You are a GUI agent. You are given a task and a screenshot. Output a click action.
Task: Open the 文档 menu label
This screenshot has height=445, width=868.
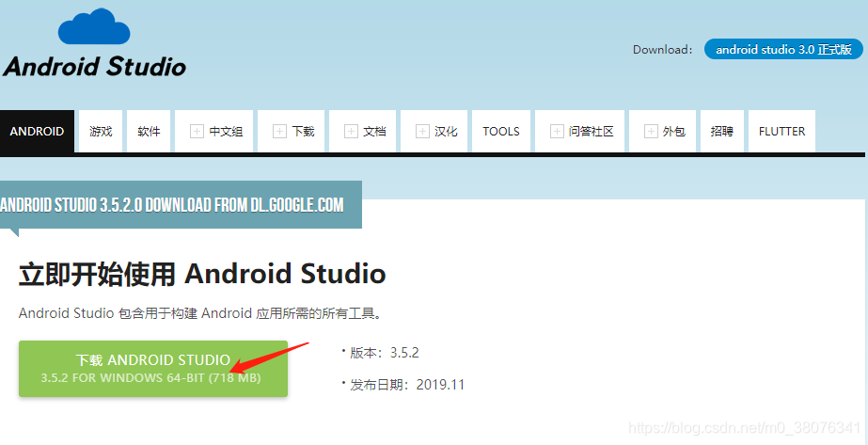[374, 132]
